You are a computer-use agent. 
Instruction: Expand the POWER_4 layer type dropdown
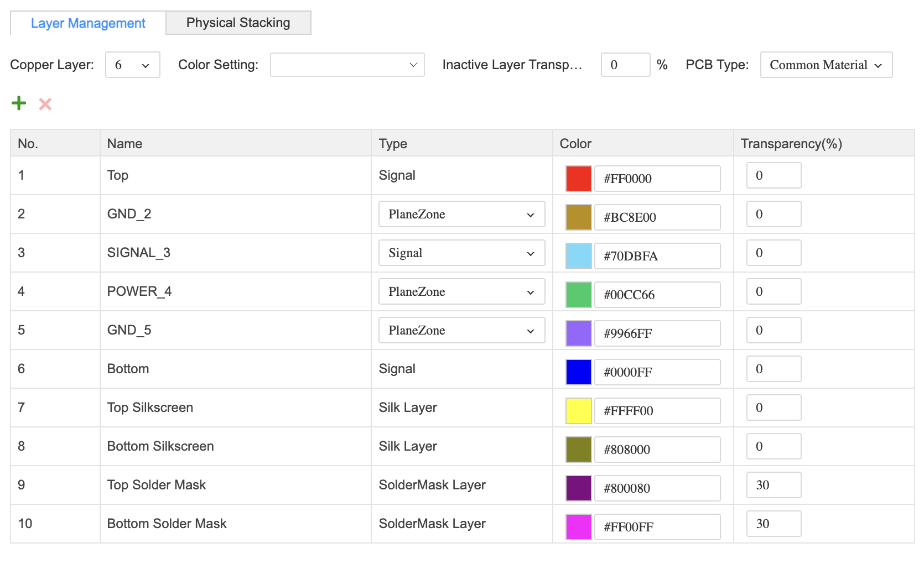click(461, 291)
